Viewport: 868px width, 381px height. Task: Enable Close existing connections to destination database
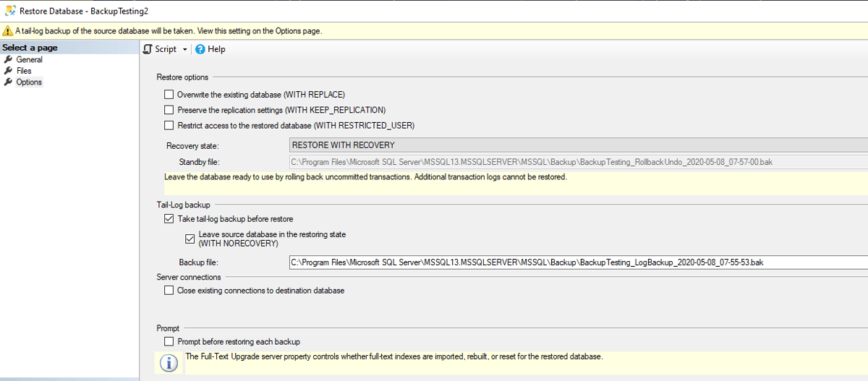click(169, 291)
